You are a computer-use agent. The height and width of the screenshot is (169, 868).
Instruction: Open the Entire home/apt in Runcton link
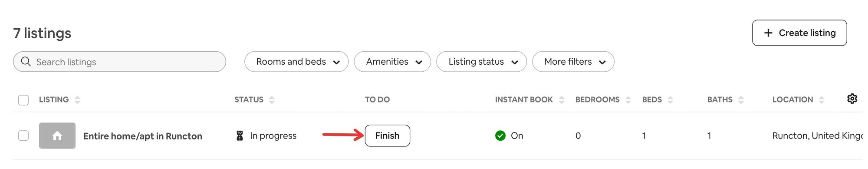(x=143, y=136)
